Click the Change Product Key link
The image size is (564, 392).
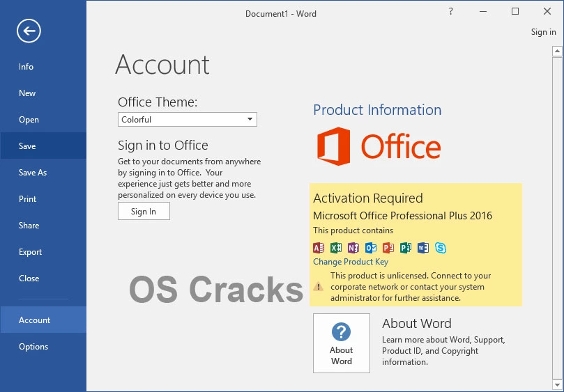point(351,262)
